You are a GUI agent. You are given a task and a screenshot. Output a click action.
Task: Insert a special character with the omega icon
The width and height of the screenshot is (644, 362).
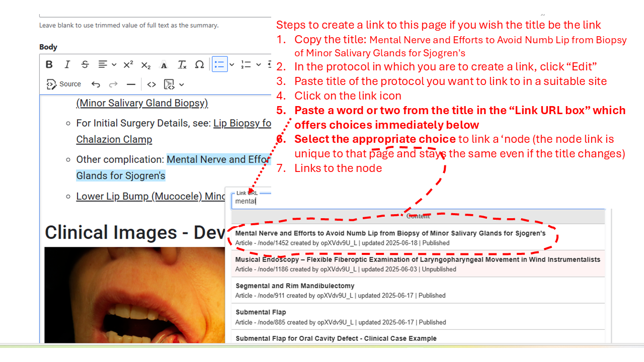(199, 64)
